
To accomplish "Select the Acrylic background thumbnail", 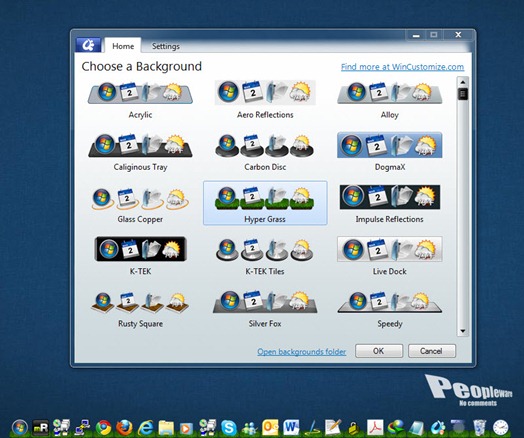I will (x=140, y=93).
